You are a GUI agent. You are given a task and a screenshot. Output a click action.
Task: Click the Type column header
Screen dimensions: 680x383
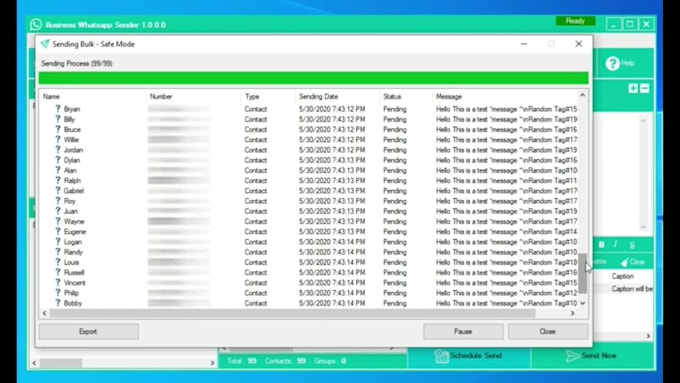coord(268,96)
